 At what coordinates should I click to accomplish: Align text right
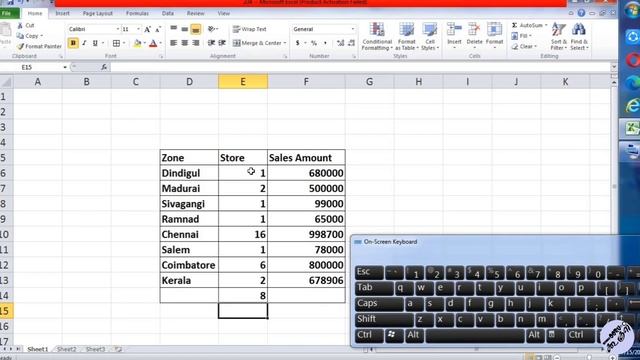point(196,43)
